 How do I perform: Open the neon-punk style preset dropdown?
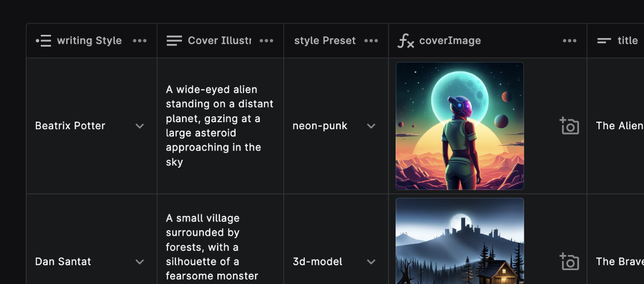[x=371, y=126]
